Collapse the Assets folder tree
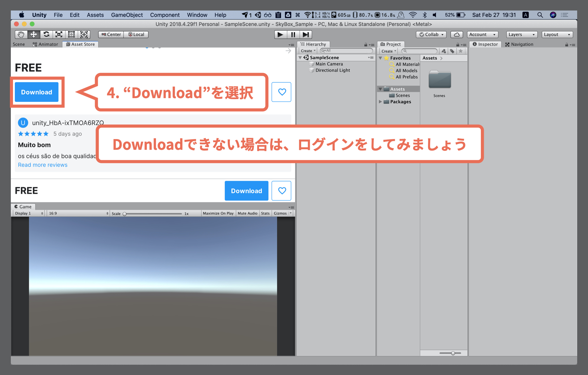 coord(380,89)
